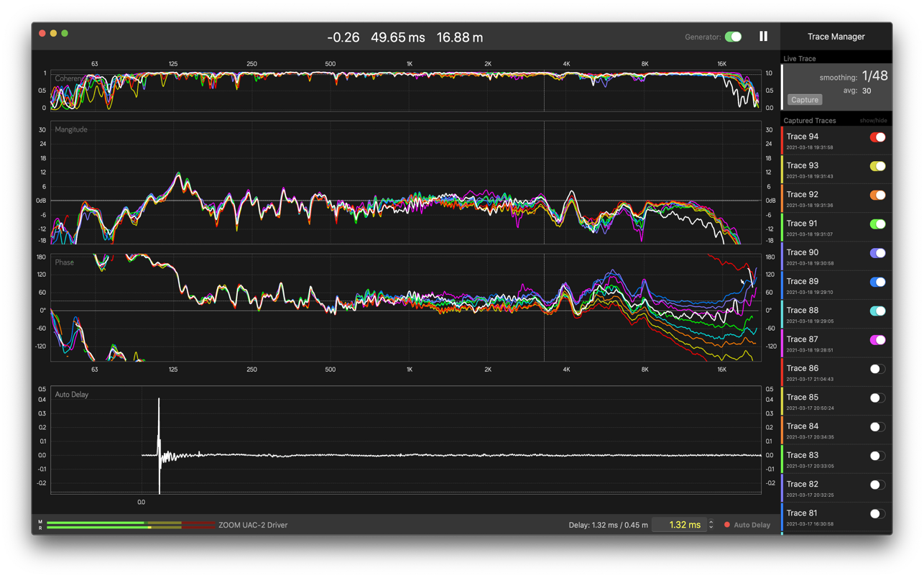The height and width of the screenshot is (578, 924).
Task: Show Trace 86 on the graph
Action: click(x=877, y=369)
